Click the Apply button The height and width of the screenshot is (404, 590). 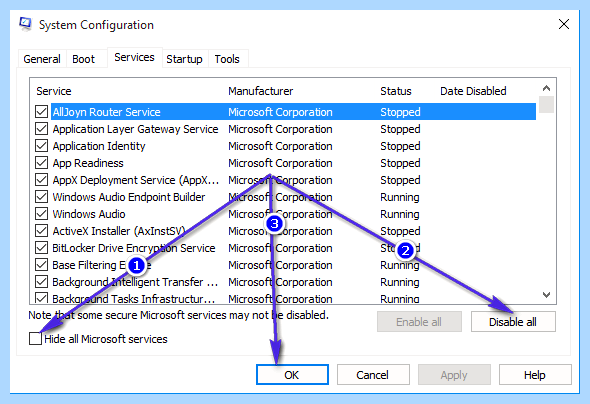tap(454, 375)
